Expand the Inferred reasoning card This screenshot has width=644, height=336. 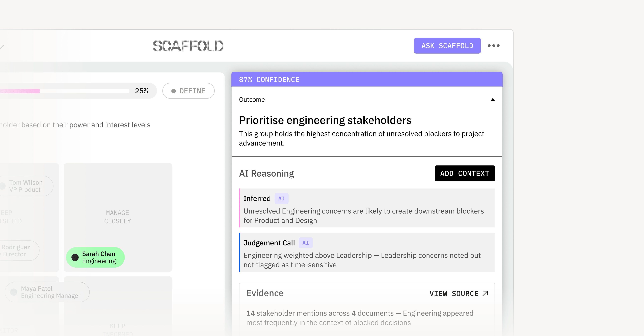[x=367, y=208]
